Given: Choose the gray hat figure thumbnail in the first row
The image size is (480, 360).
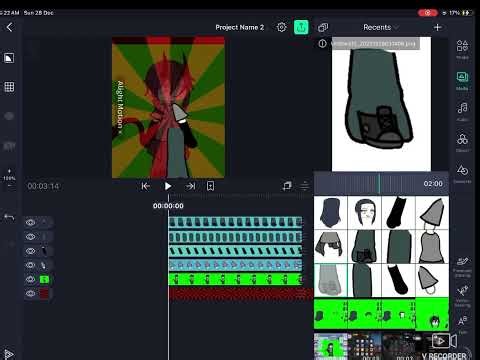Looking at the screenshot, I should (432, 212).
